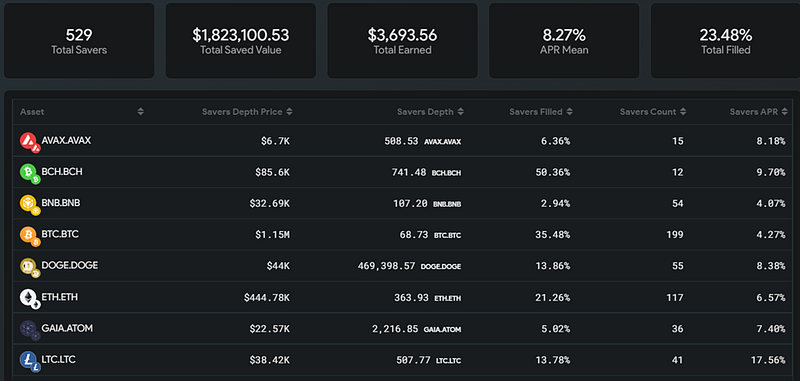Click the Asset column header label
The height and width of the screenshot is (381, 800).
click(32, 112)
